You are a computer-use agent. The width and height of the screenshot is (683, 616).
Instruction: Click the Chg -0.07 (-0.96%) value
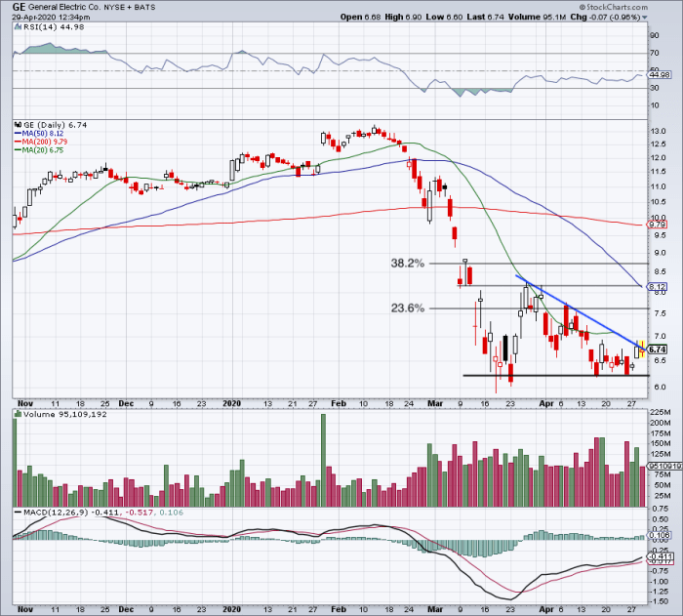605,17
